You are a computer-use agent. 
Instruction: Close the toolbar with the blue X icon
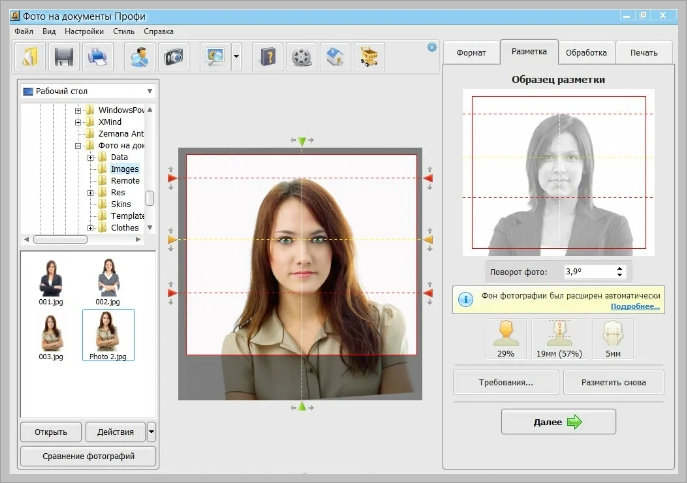click(x=432, y=47)
